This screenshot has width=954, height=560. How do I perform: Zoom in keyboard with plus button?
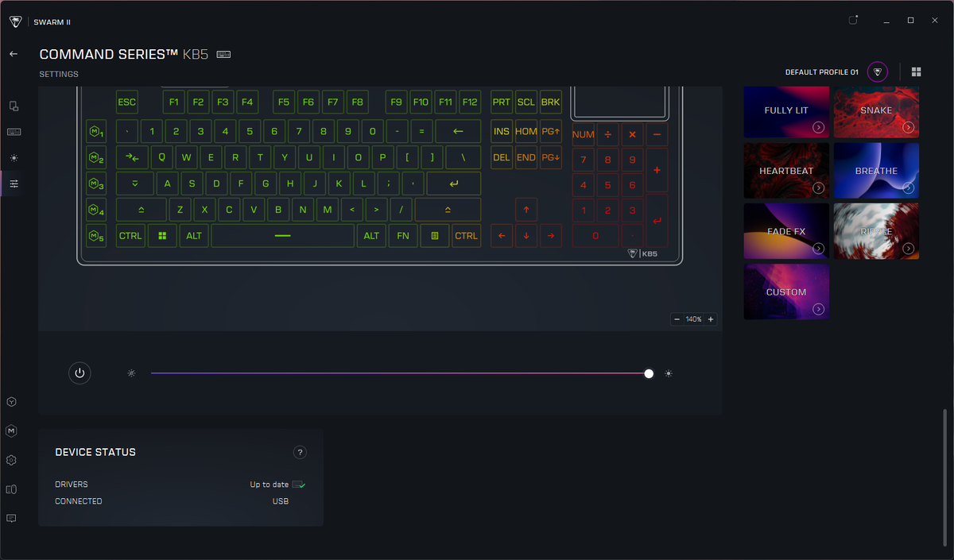pyautogui.click(x=711, y=319)
